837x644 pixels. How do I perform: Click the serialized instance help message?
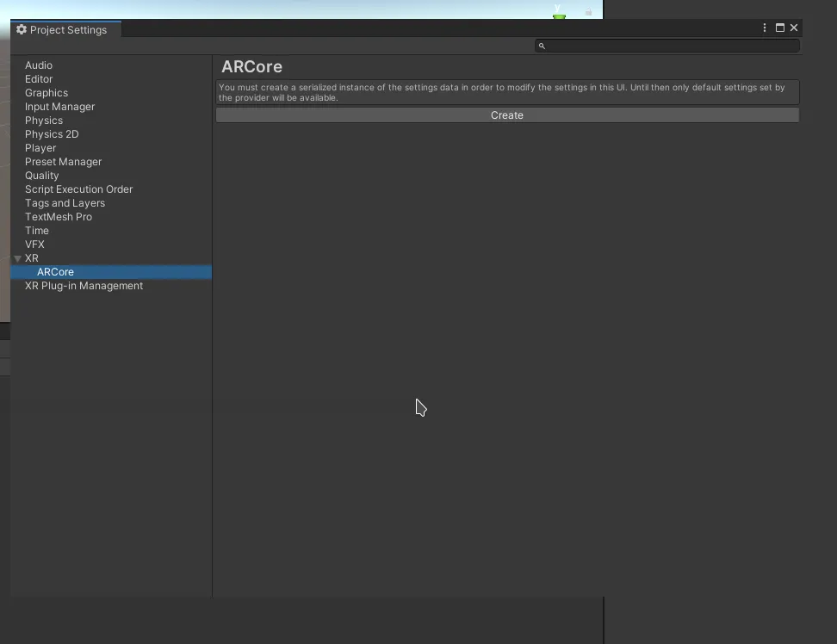click(x=508, y=92)
